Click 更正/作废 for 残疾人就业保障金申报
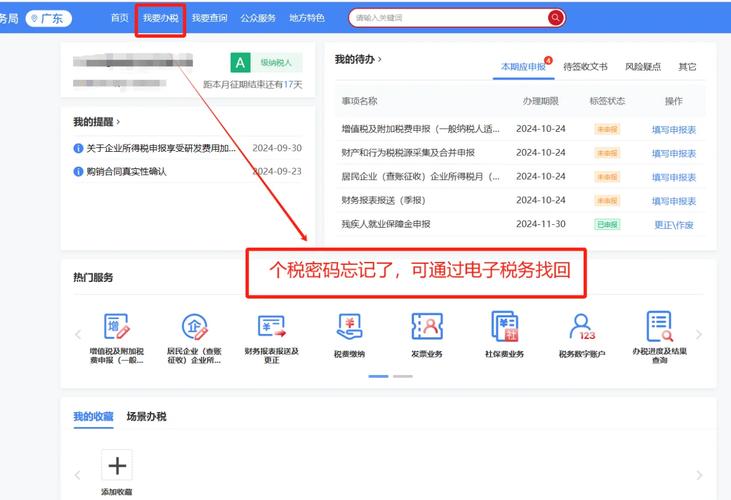The image size is (731, 500). (x=673, y=225)
